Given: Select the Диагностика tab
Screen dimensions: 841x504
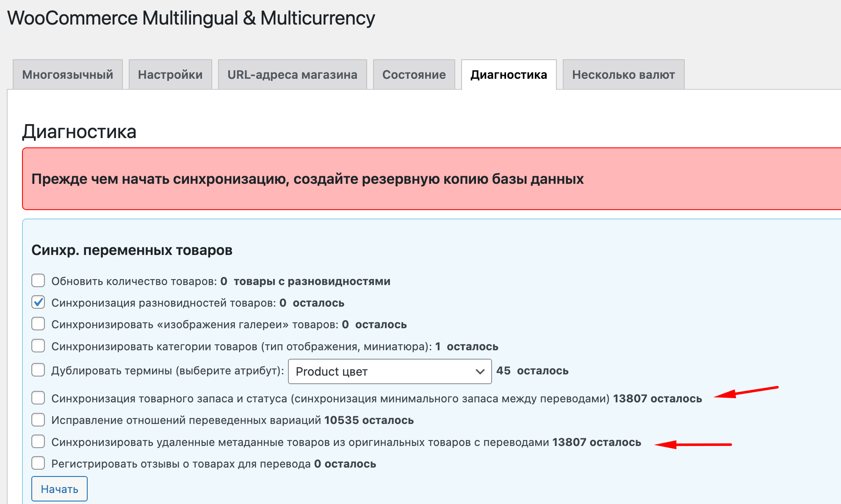Looking at the screenshot, I should pos(509,75).
